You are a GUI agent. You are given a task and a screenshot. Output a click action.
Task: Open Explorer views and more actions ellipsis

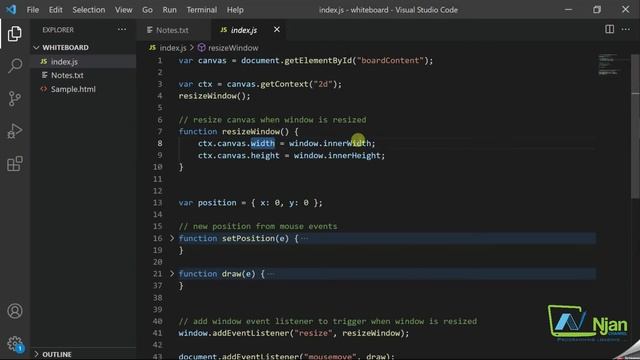(x=122, y=29)
